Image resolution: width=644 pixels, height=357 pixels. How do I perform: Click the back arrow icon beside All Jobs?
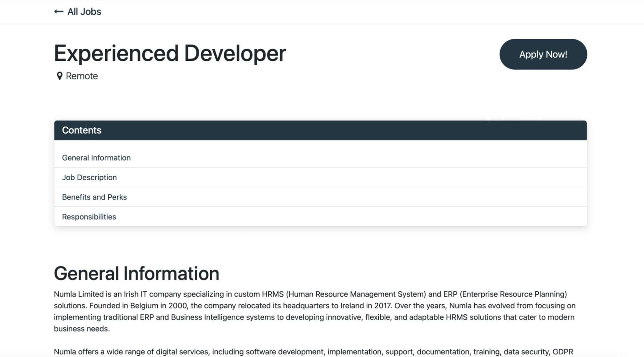59,12
